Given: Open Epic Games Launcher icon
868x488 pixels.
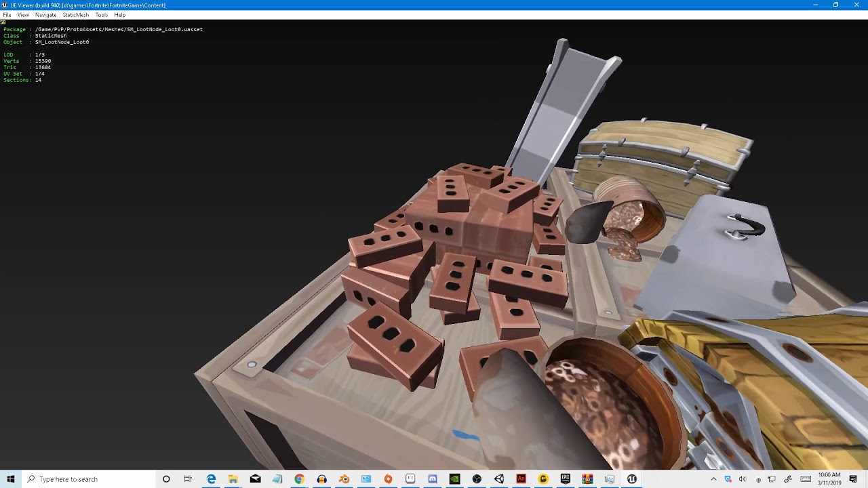Looking at the screenshot, I should (566, 479).
